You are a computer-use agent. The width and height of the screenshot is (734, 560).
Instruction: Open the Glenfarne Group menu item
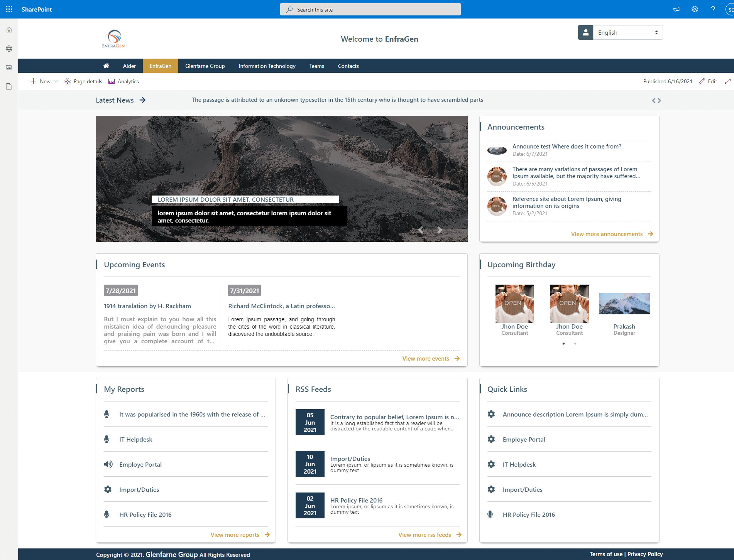click(x=205, y=66)
